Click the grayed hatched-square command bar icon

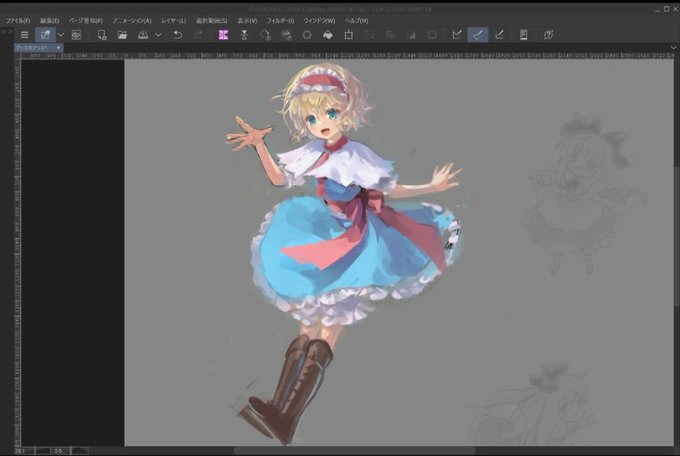click(390, 35)
